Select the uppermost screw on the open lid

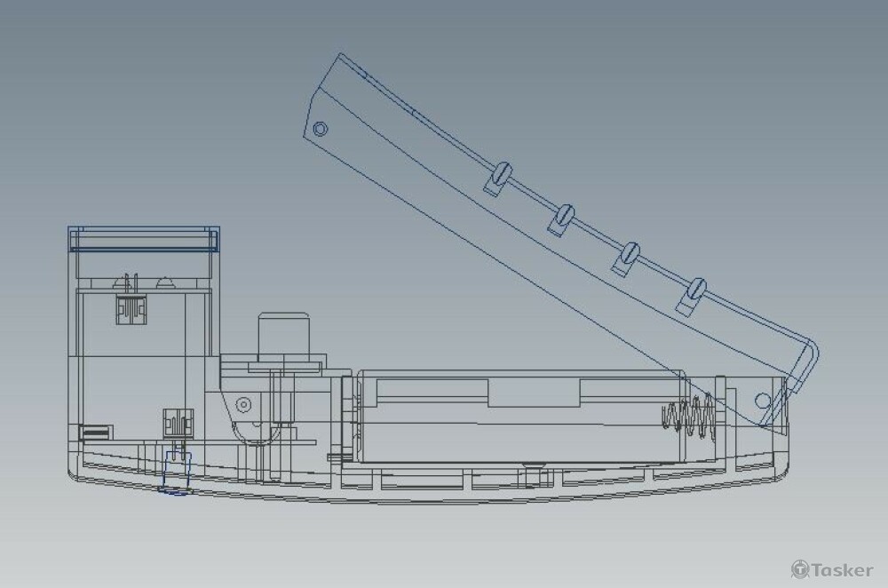[503, 170]
